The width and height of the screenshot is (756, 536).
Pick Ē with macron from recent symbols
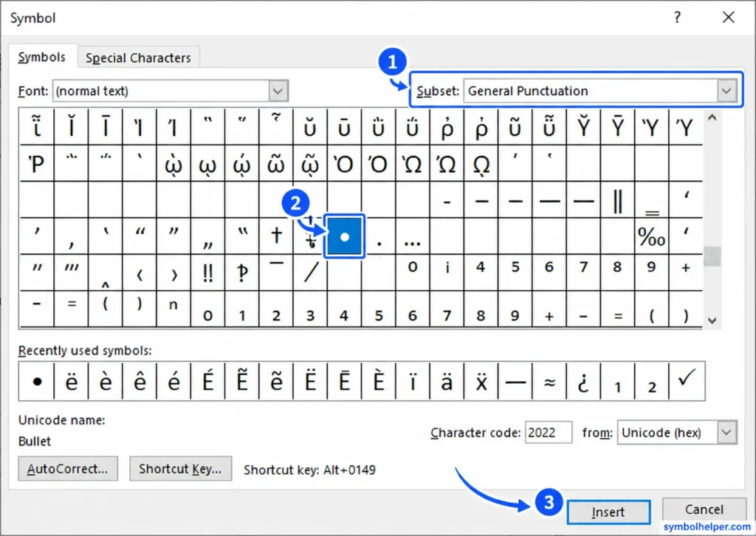344,381
